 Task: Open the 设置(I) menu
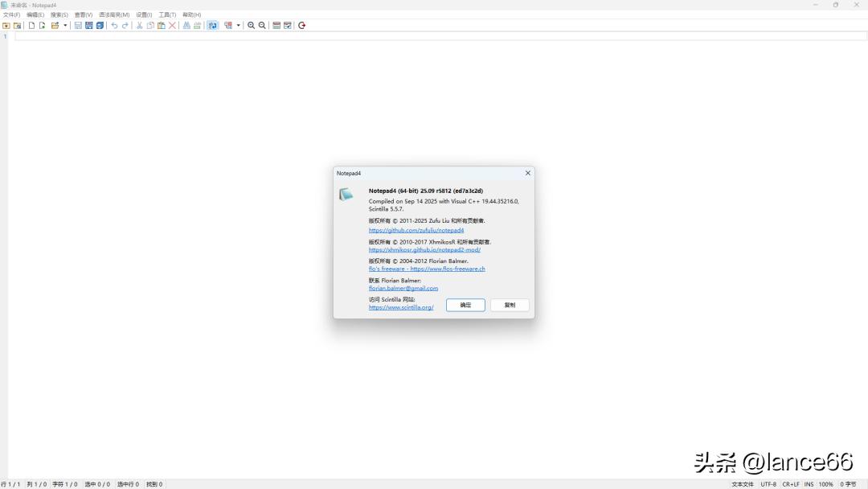(144, 15)
